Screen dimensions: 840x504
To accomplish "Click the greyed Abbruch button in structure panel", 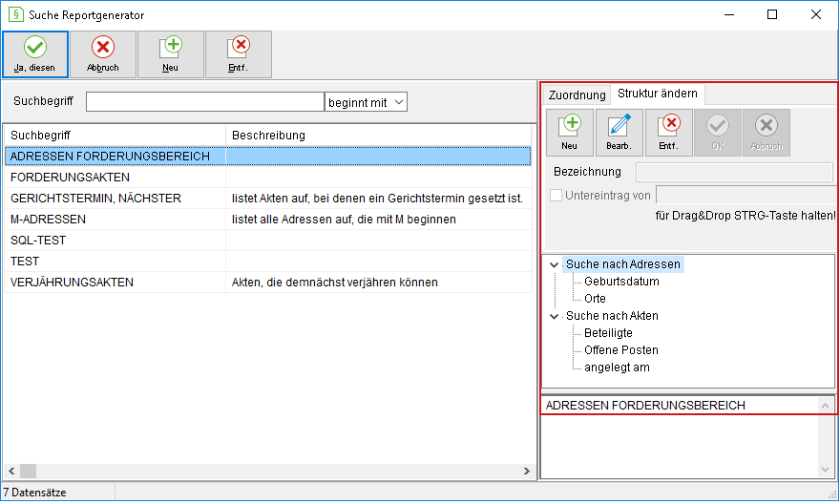I will click(x=766, y=133).
